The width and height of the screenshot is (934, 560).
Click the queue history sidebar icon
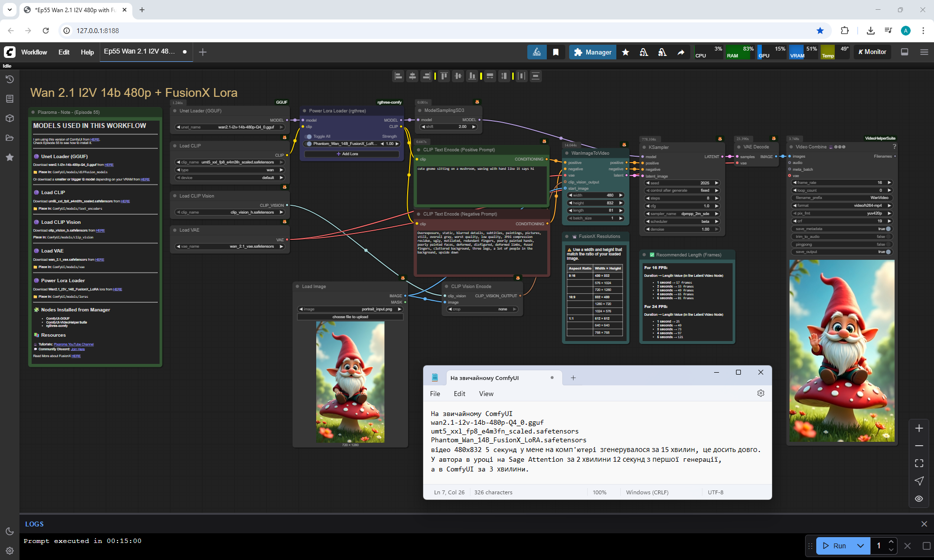point(10,79)
